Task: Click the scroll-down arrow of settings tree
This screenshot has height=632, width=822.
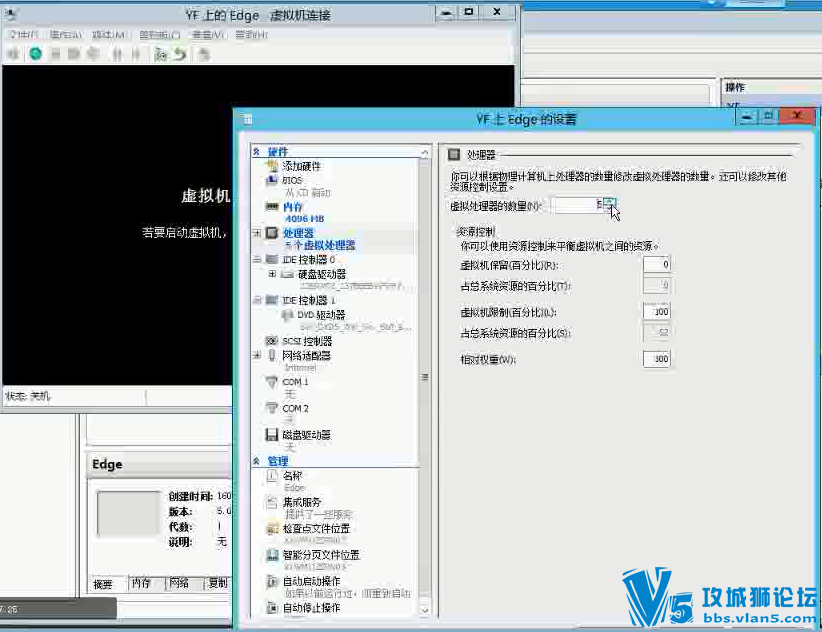Action: click(x=425, y=610)
